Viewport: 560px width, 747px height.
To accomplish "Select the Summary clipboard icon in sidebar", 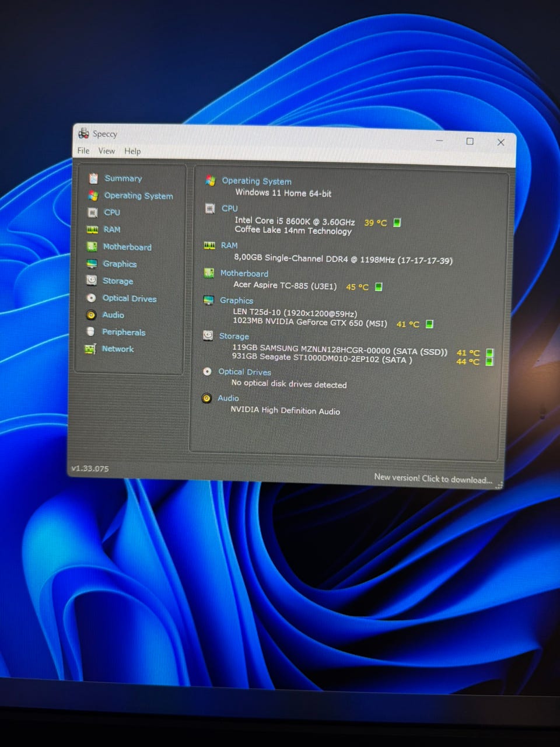I will click(x=93, y=179).
